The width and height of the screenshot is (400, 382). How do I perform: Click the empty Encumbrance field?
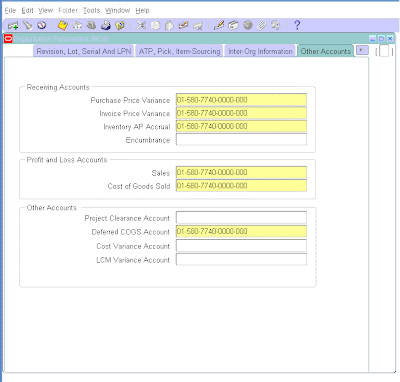pos(241,140)
